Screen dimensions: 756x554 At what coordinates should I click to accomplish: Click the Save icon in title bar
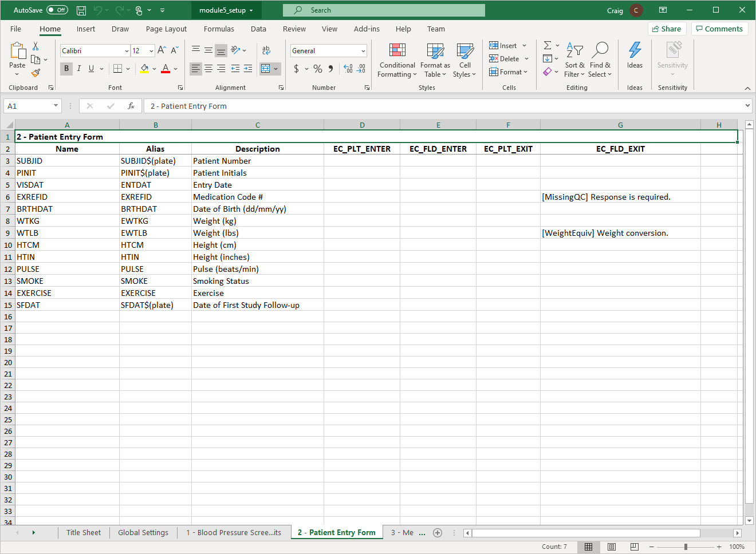click(81, 10)
